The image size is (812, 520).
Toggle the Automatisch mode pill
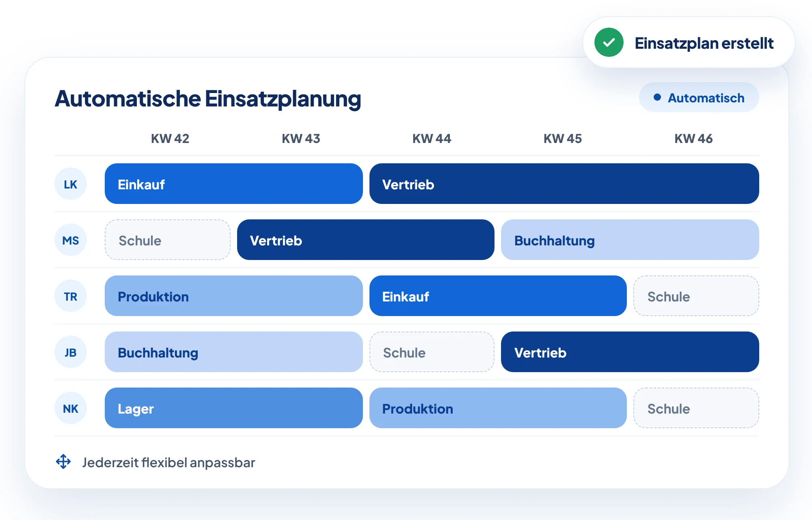(699, 97)
